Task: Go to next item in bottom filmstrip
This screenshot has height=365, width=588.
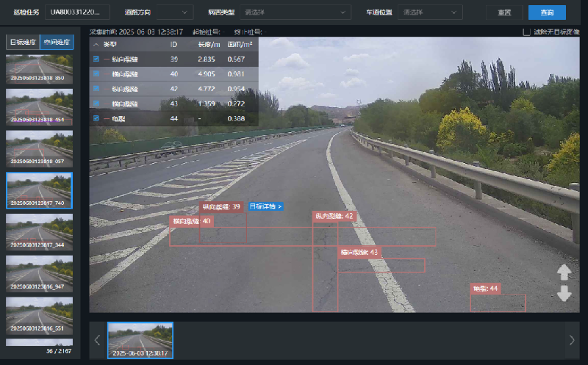Action: tap(572, 340)
